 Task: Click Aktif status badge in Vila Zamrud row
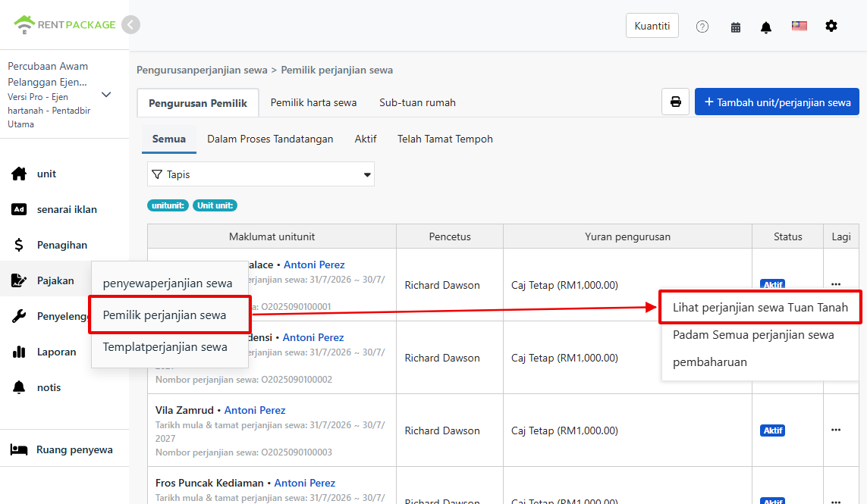pyautogui.click(x=773, y=430)
